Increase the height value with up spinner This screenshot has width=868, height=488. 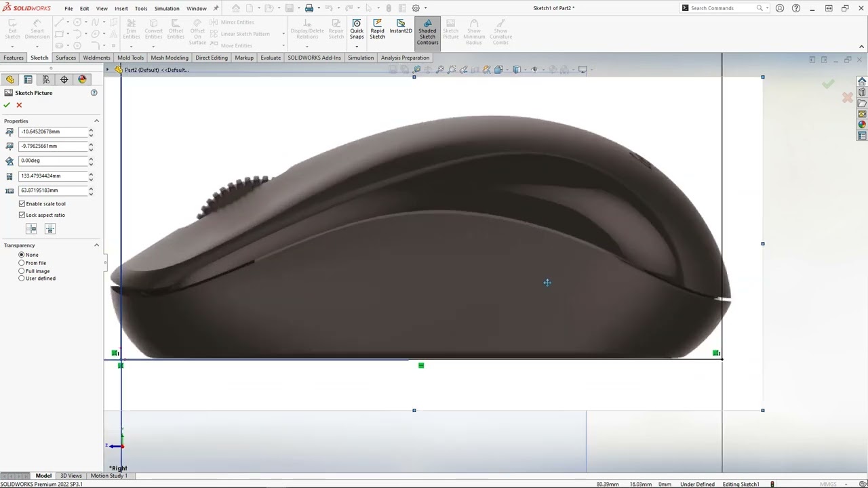[x=91, y=188]
